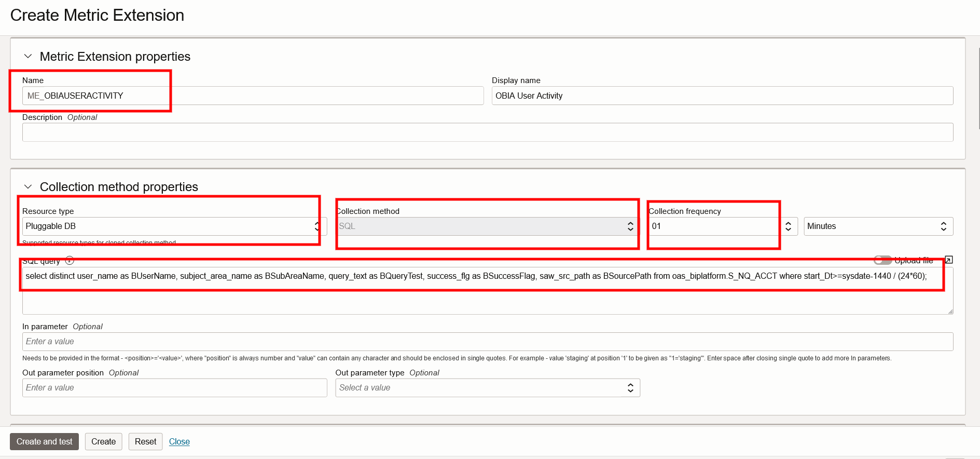The image size is (980, 459).
Task: Click the In parameter input field
Action: pos(488,342)
